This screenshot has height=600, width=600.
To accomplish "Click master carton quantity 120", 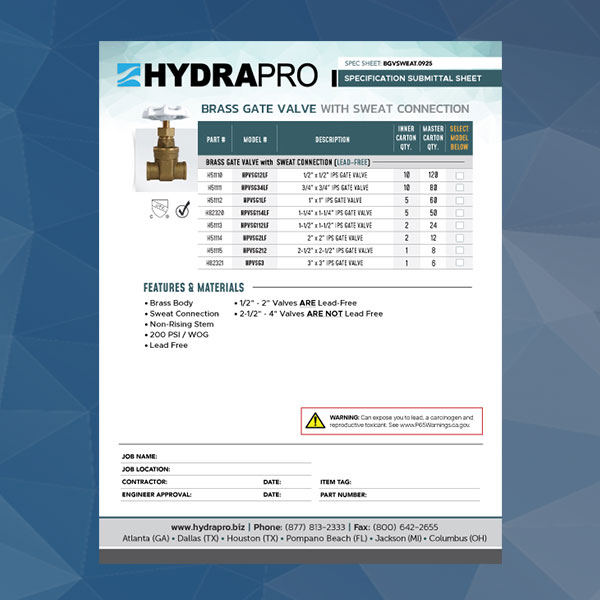I will pyautogui.click(x=433, y=175).
